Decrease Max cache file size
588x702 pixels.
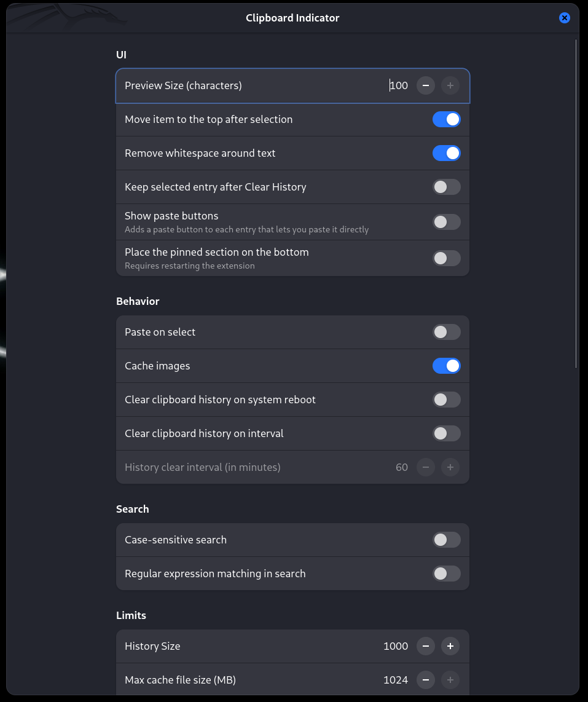coord(426,680)
